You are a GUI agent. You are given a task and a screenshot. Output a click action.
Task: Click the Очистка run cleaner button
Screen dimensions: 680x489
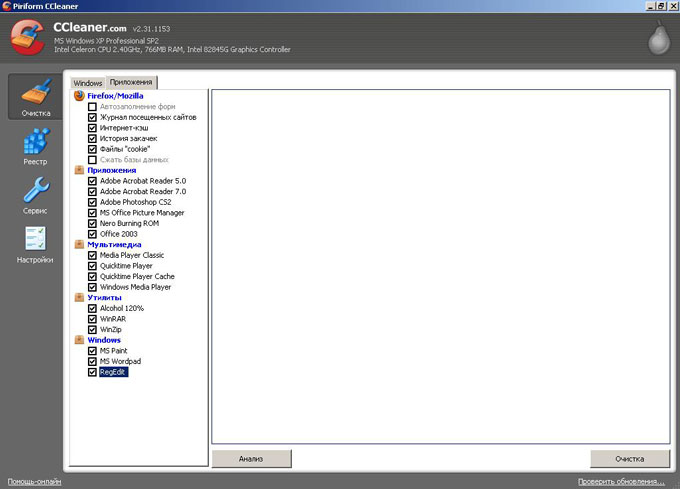[x=630, y=459]
